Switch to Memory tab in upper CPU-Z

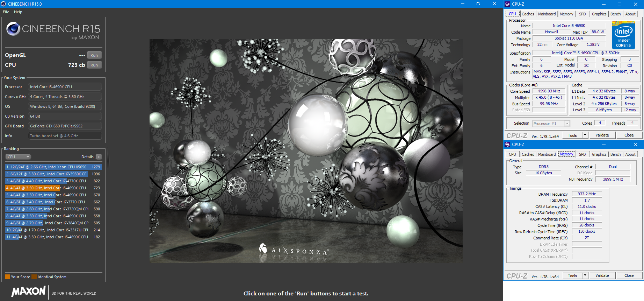[566, 14]
